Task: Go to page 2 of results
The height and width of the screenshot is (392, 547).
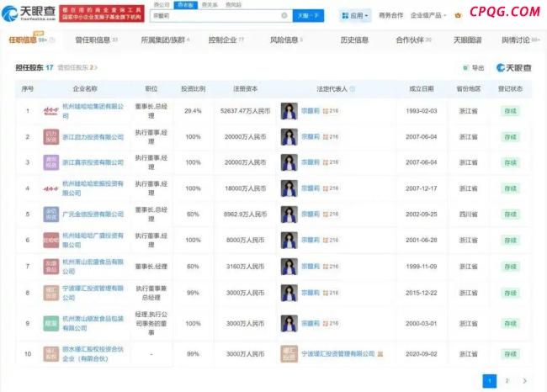Action: (x=507, y=381)
